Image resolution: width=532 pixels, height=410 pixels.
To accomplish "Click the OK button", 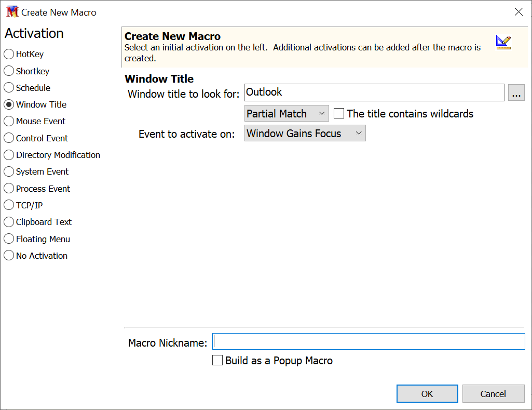I will [427, 394].
